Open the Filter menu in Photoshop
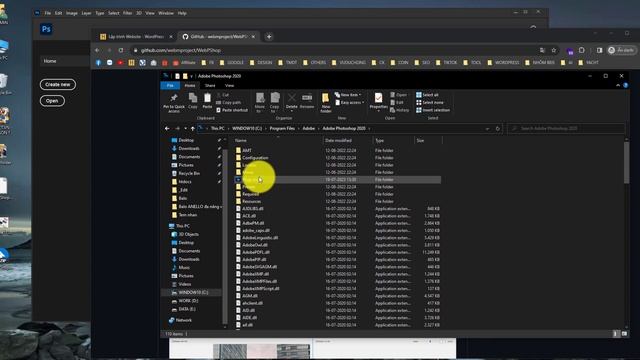This screenshot has height=360, width=640. [127, 13]
